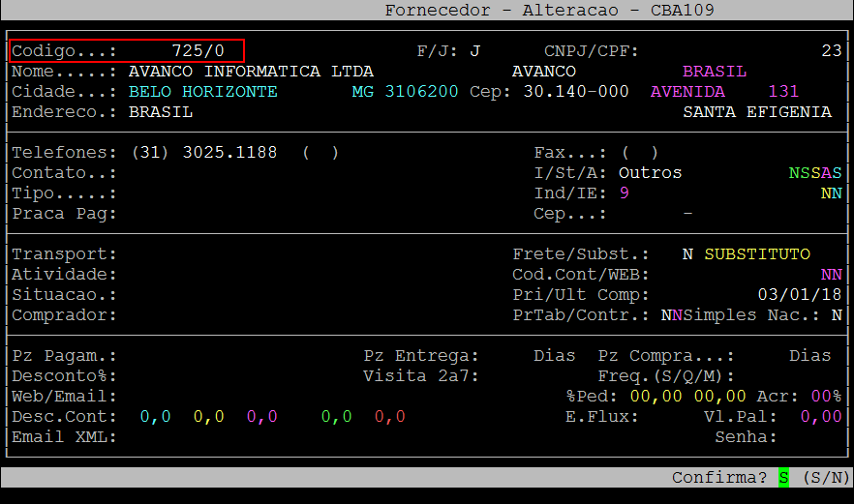Toggle the Simples Nac. N flag
854x504 pixels.
click(x=836, y=315)
